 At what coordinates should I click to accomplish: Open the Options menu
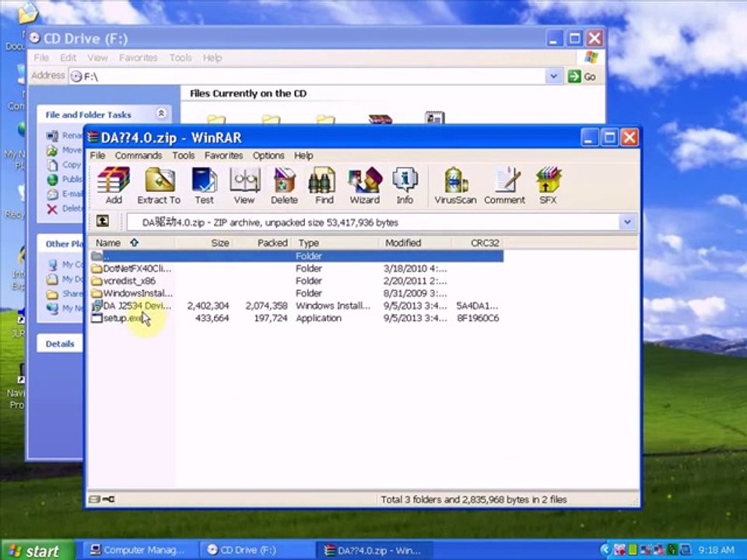tap(268, 156)
